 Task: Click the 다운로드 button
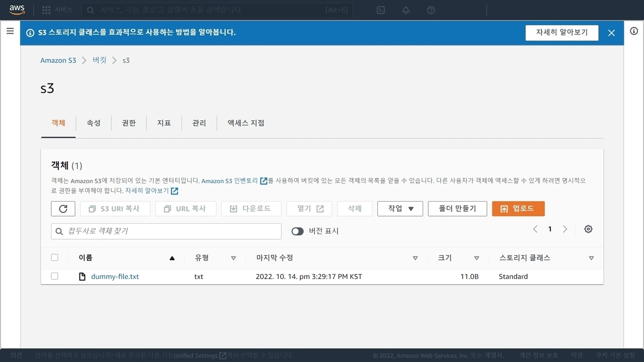251,209
